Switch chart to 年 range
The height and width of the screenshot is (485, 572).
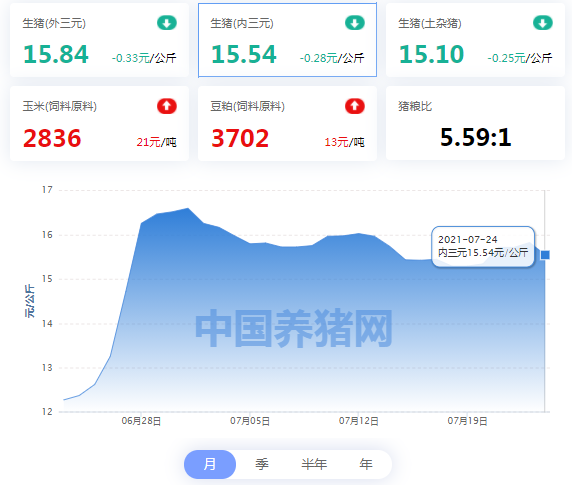pyautogui.click(x=366, y=464)
